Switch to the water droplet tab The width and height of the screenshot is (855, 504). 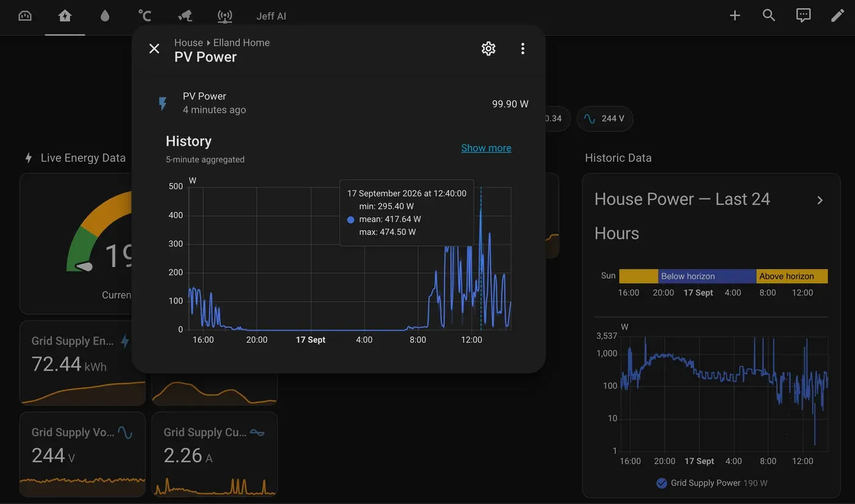(105, 16)
